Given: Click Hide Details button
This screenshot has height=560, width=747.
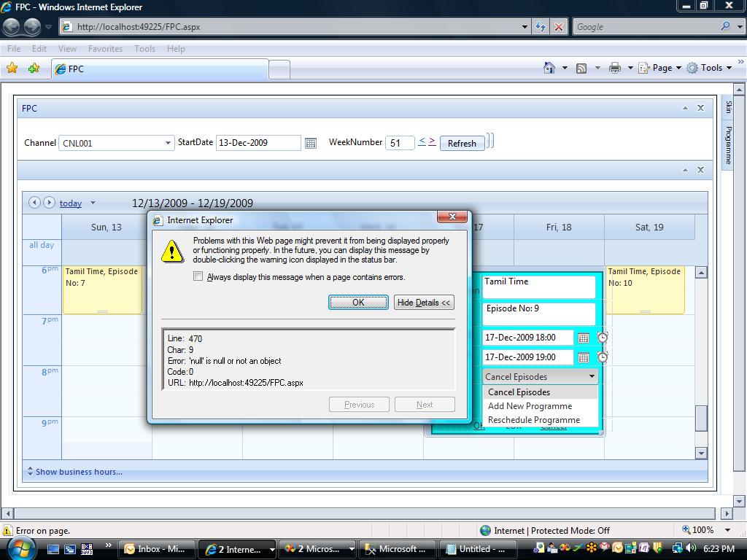Looking at the screenshot, I should tap(424, 303).
